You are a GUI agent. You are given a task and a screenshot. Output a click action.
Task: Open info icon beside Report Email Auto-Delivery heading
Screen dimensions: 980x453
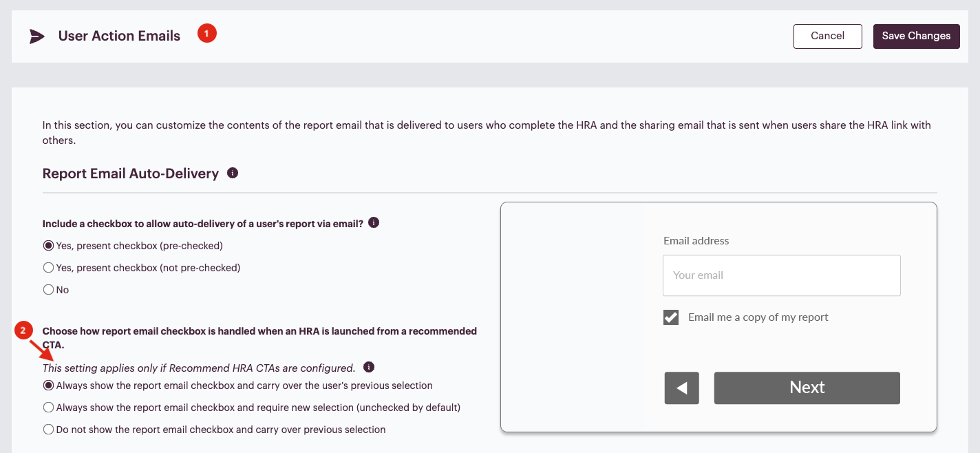coord(233,173)
